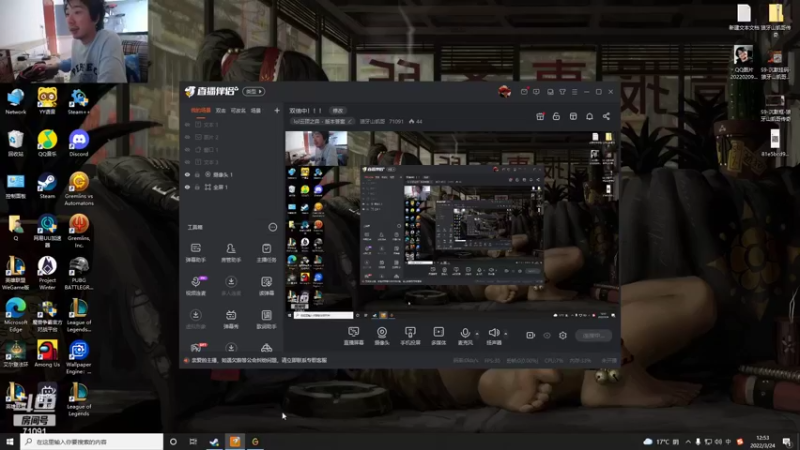
Task: Open the mail icon in the title bar
Action: pyautogui.click(x=524, y=92)
